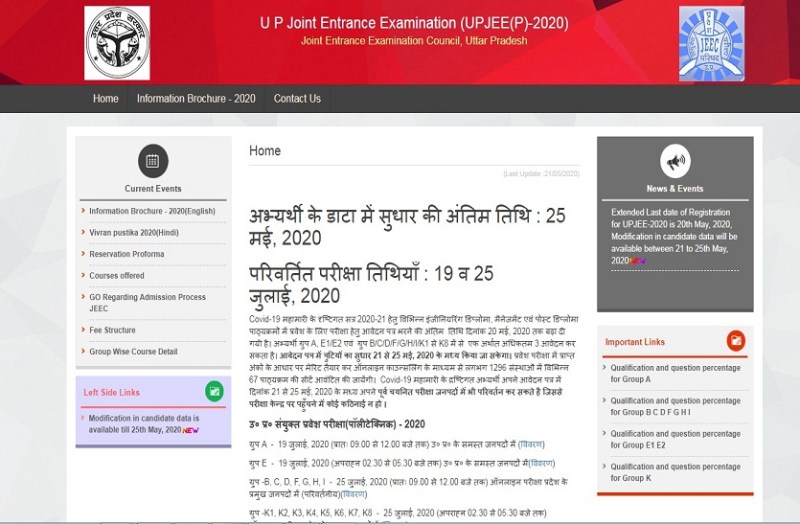Open the Home menu item
800x524 pixels.
pos(106,99)
